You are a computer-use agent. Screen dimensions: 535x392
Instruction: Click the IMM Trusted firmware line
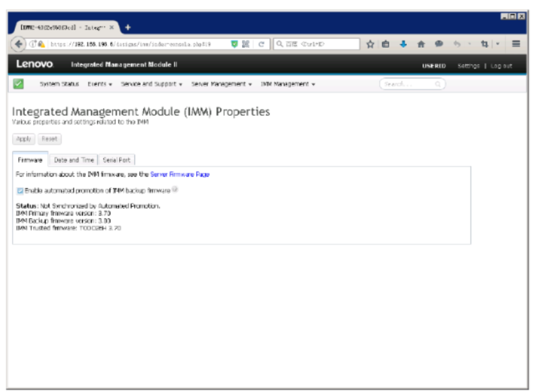(68, 228)
